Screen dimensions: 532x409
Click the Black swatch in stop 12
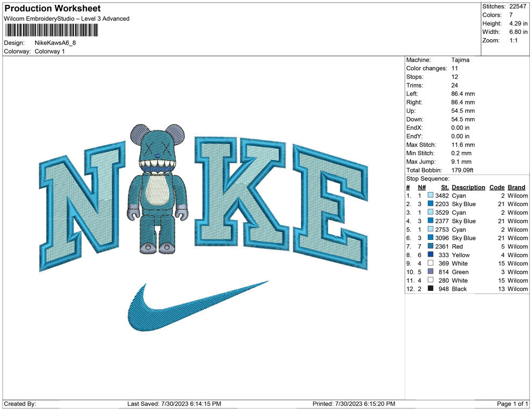pos(430,288)
